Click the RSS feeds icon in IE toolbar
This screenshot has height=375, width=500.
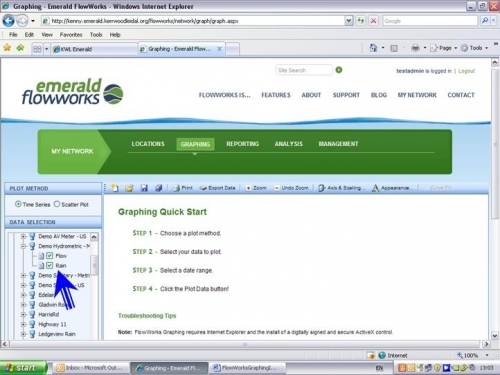(394, 48)
